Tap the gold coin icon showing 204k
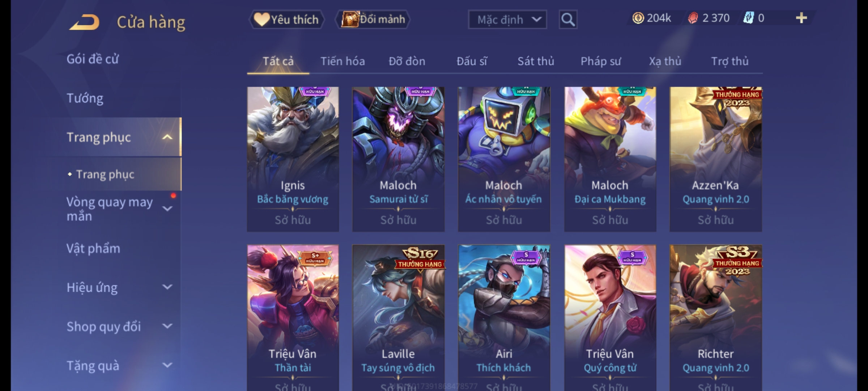868x391 pixels. tap(638, 18)
